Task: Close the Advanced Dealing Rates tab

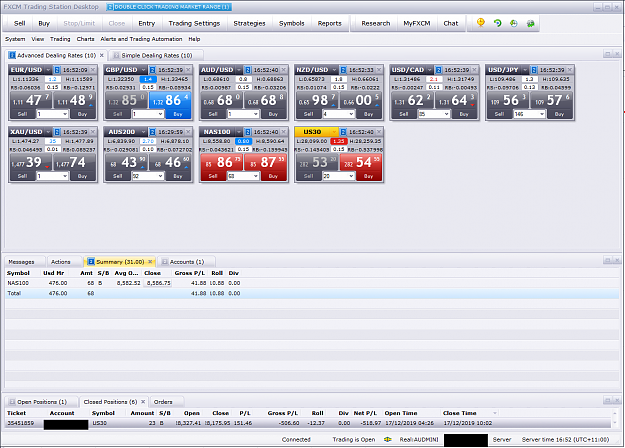Action: (x=102, y=55)
